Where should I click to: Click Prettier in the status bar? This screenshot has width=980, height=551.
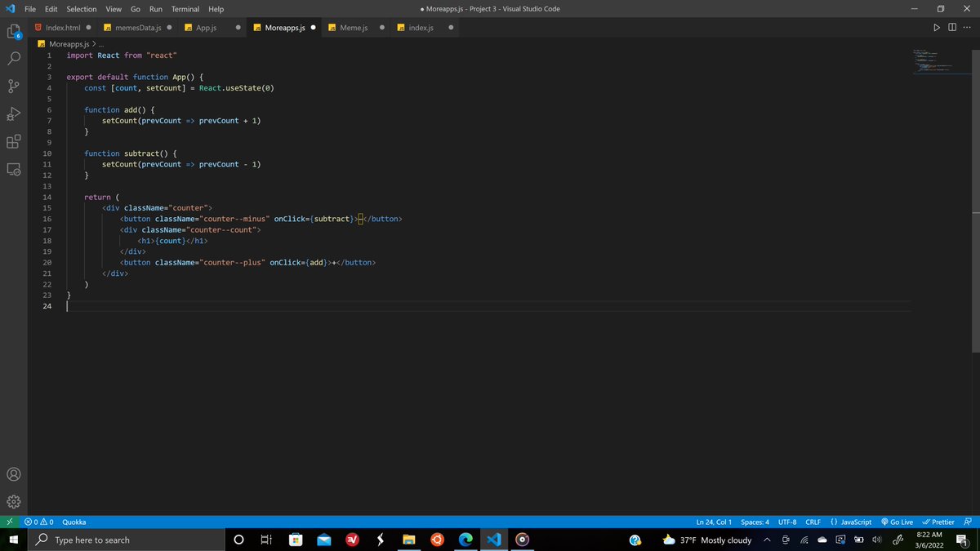[x=938, y=522]
